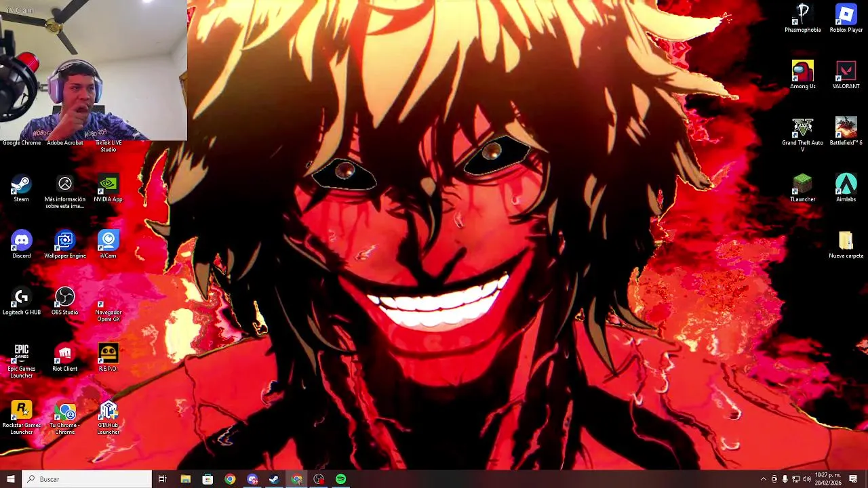The width and height of the screenshot is (868, 488).
Task: Select the Logitech G HUB desktop icon
Action: (x=21, y=301)
